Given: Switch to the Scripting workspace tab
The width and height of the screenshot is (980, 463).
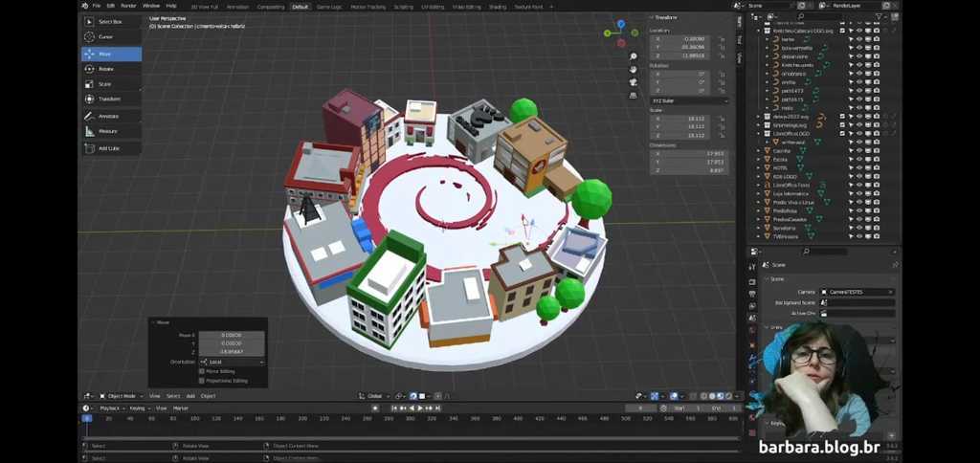Looking at the screenshot, I should [x=403, y=7].
